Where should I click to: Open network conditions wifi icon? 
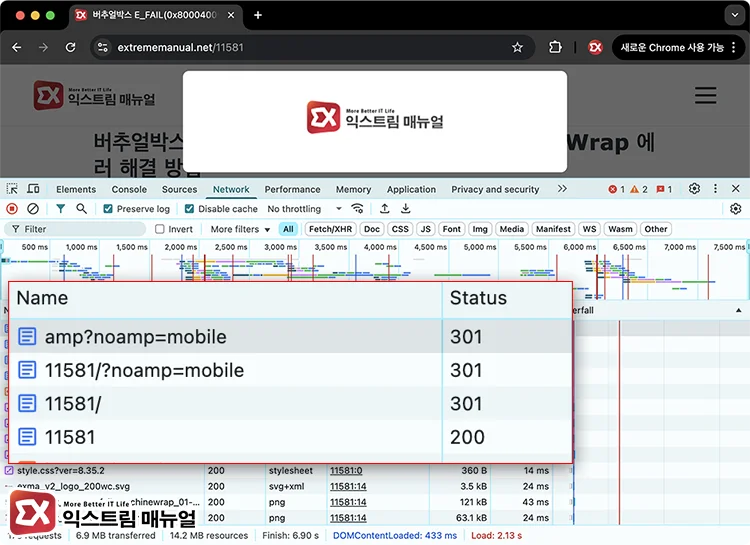[x=357, y=209]
